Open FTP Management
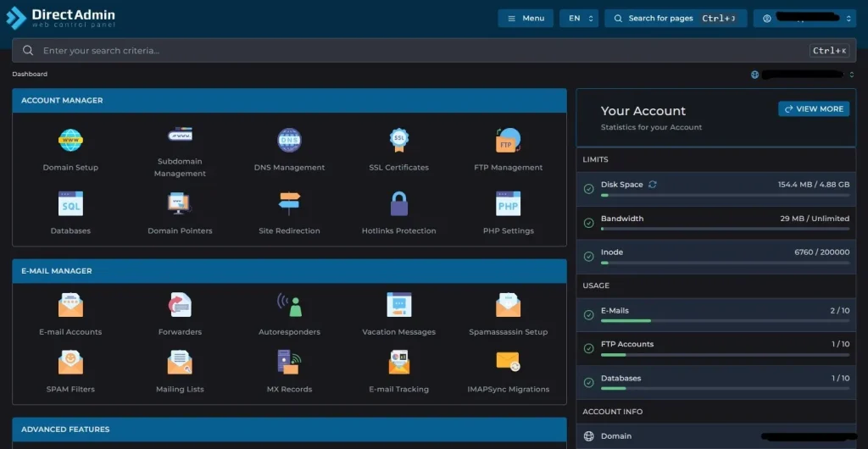 pyautogui.click(x=508, y=141)
